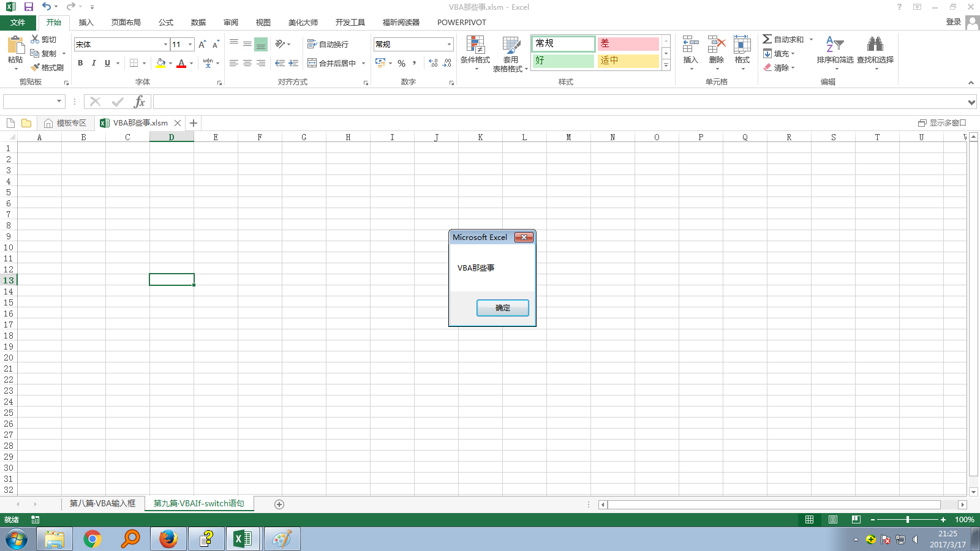Select the 第八篇·VBA输入框 sheet tab
Viewport: 980px width, 551px height.
(x=102, y=503)
